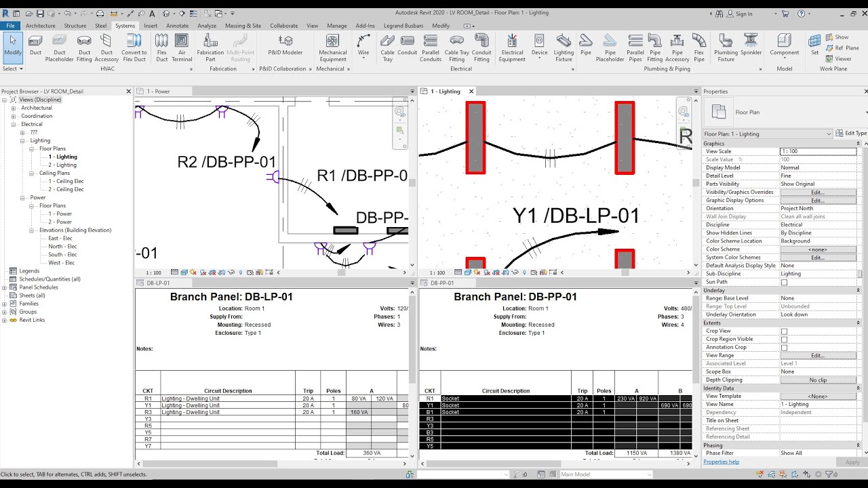Click Convert to Flex Duct
868x488 pixels.
pyautogui.click(x=134, y=47)
